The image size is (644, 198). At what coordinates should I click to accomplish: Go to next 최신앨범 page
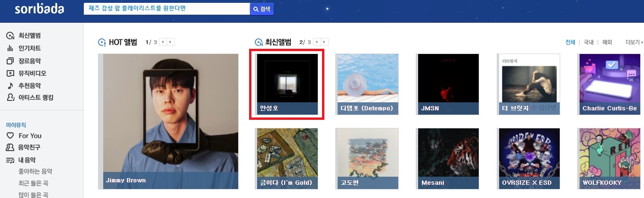tap(324, 42)
